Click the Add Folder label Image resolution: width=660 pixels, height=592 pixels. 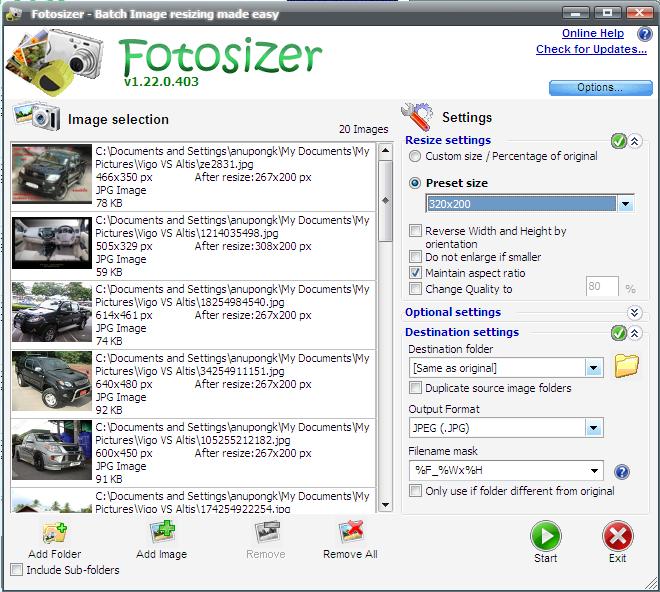click(55, 554)
